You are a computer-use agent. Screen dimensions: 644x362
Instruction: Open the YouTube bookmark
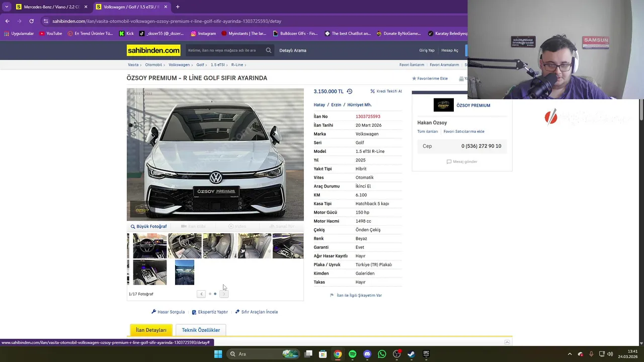click(50, 34)
